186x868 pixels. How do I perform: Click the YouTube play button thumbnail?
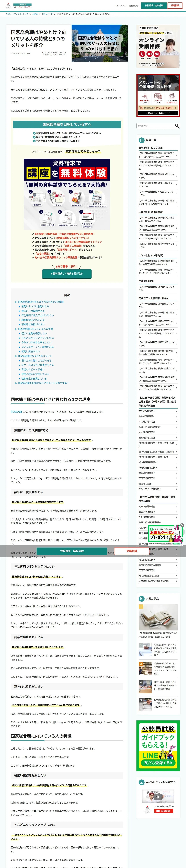tap(158, 797)
